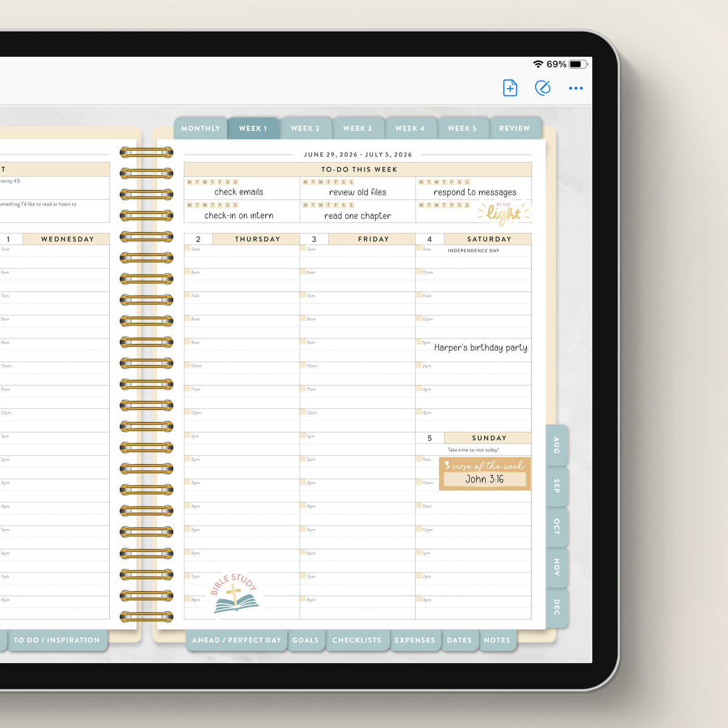
Task: Check Monday box for read one chapter
Action: 305,205
